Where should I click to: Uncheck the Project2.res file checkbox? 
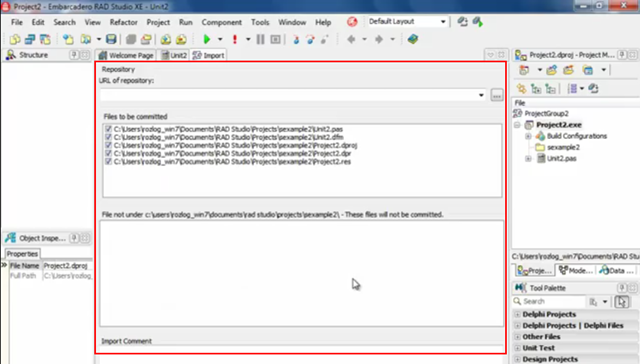pos(108,162)
